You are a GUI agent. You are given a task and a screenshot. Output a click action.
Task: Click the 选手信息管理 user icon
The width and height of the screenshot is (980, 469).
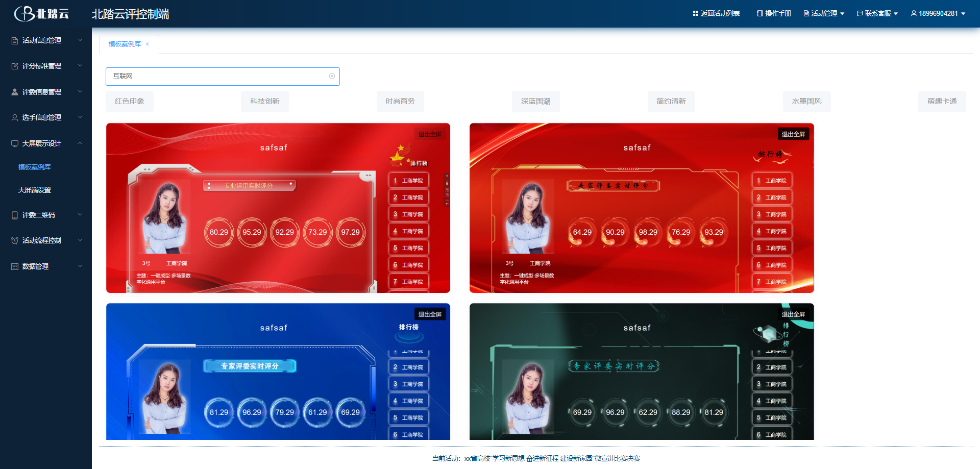pyautogui.click(x=15, y=117)
